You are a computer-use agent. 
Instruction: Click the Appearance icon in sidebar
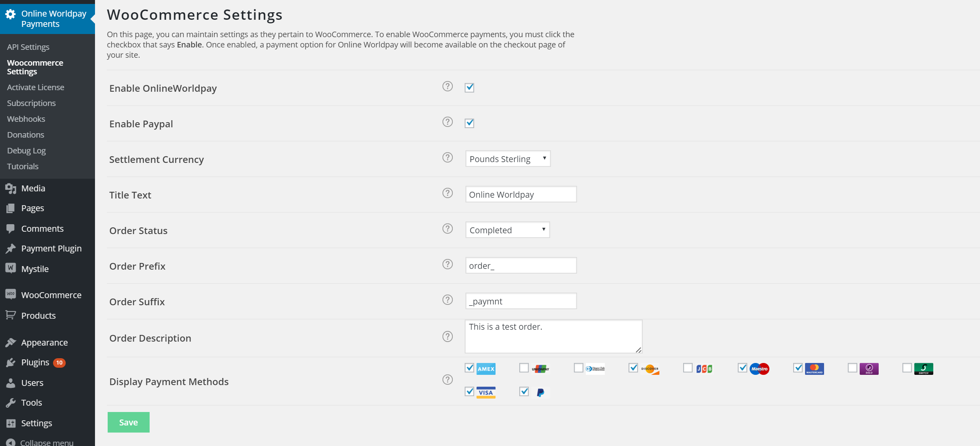click(11, 342)
